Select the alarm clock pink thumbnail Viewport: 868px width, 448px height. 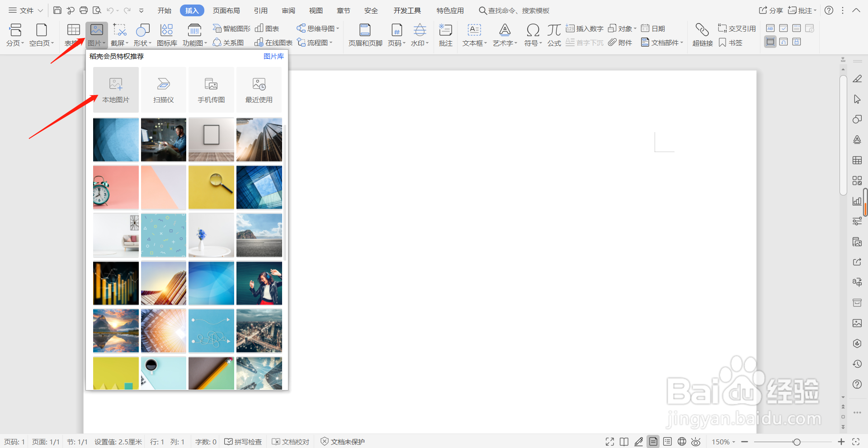[116, 187]
